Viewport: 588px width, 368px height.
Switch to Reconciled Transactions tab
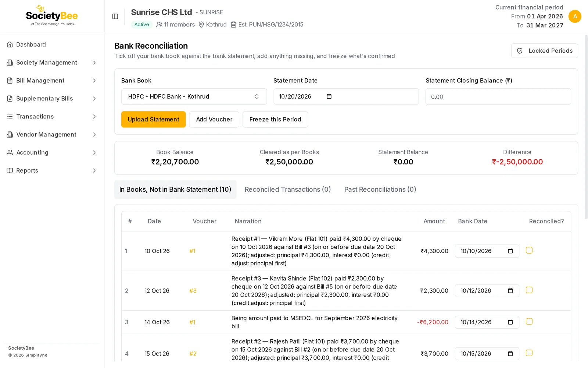tap(288, 190)
